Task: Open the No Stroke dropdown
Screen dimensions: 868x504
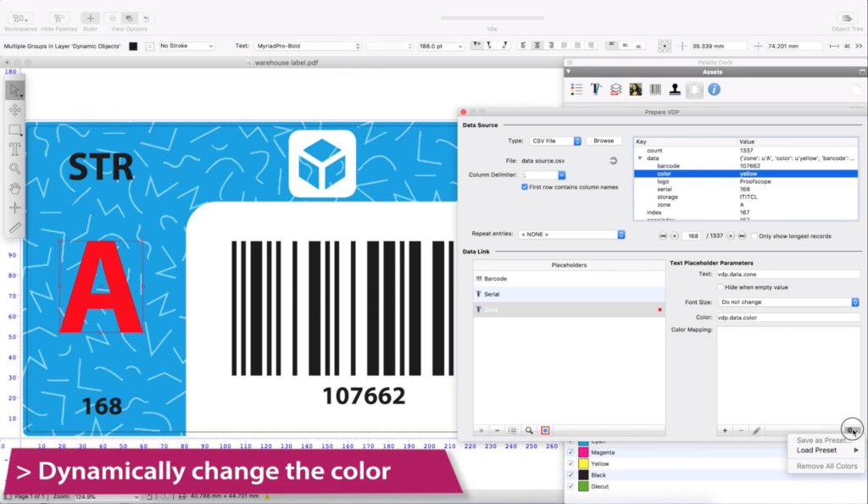Action: pos(186,46)
